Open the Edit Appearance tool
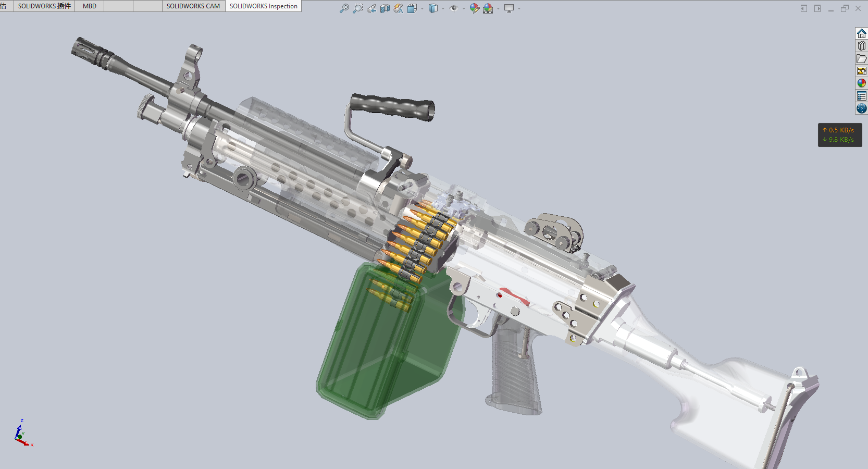Viewport: 868px width, 469px height. [474, 9]
